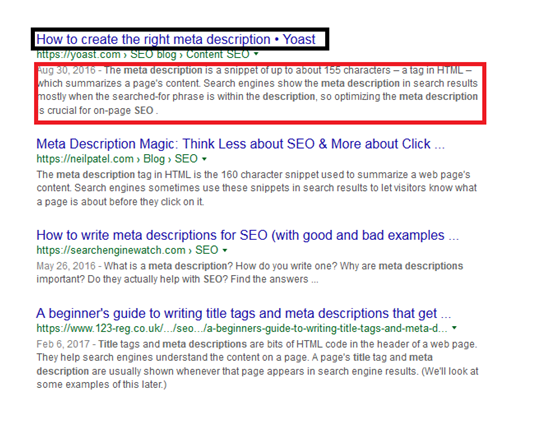Viewport: 541px width, 431px height.
Task: Click the May 26, 2016 snippet text
Action: (250, 273)
